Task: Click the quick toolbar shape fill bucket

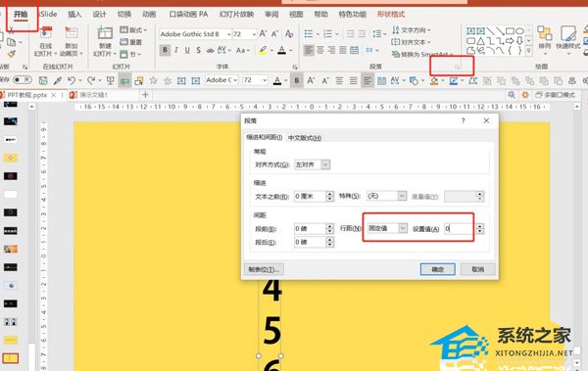Action: click(x=434, y=80)
